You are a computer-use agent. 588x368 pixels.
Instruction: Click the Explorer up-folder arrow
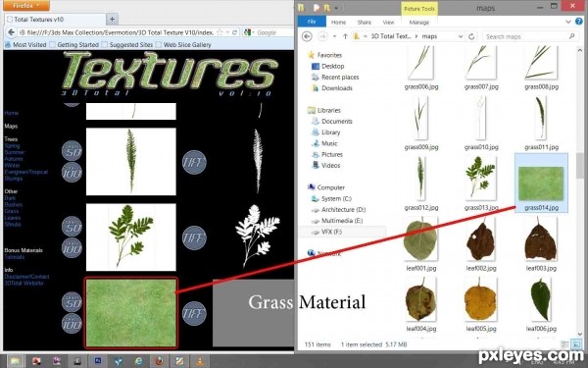[345, 36]
